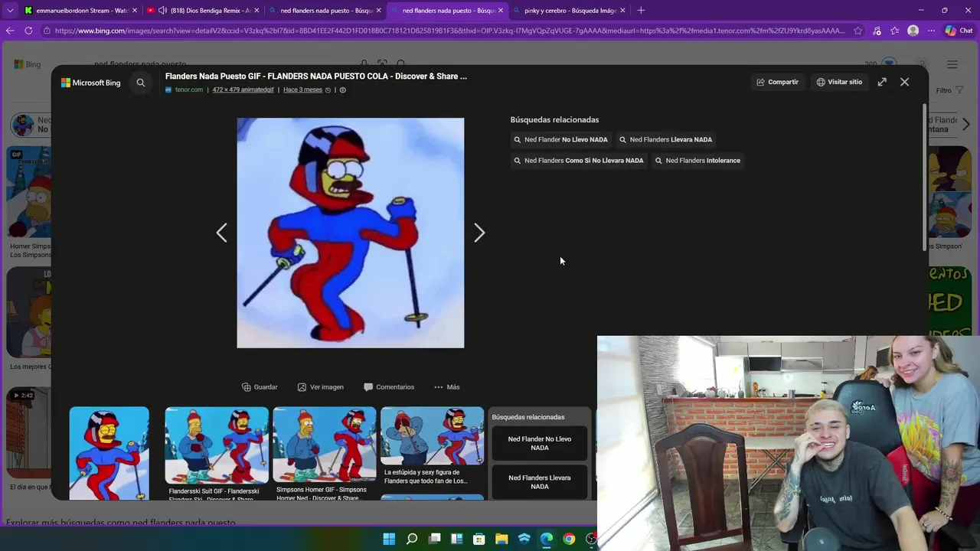Viewport: 980px width, 551px height.
Task: Go to the next image arrow
Action: coord(479,233)
